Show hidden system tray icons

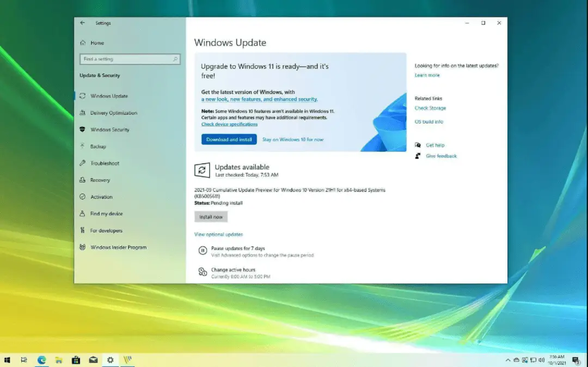(508, 360)
